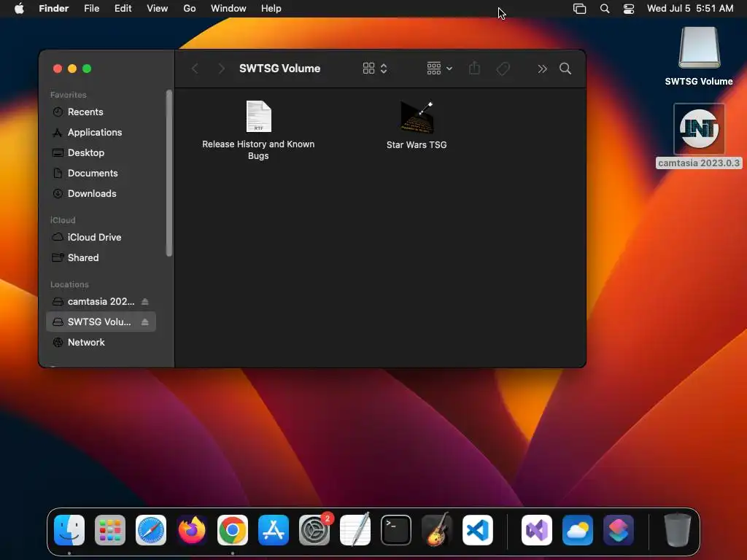Click the Share toolbar icon
This screenshot has height=560, width=747.
pos(474,69)
